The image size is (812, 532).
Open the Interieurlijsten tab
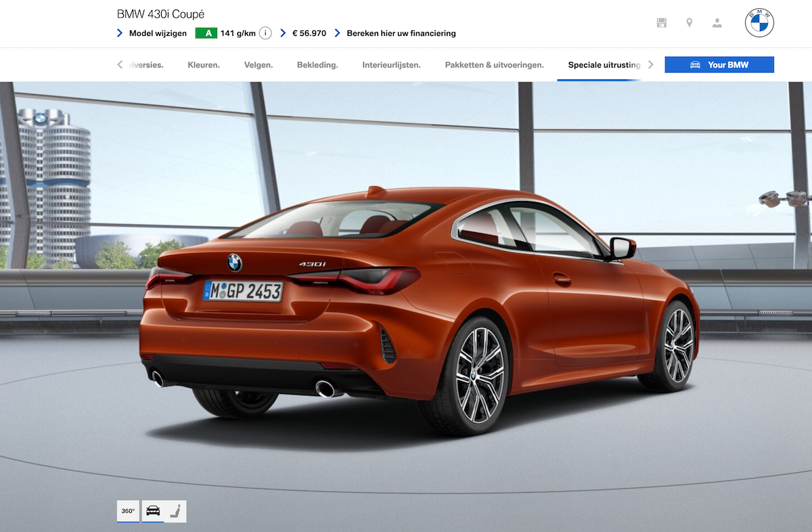pos(391,65)
